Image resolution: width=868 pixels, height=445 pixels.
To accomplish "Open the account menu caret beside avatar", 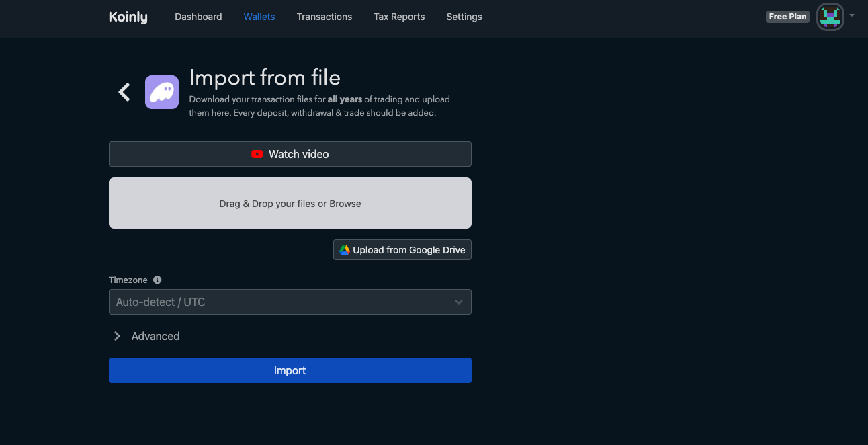I will tap(852, 15).
